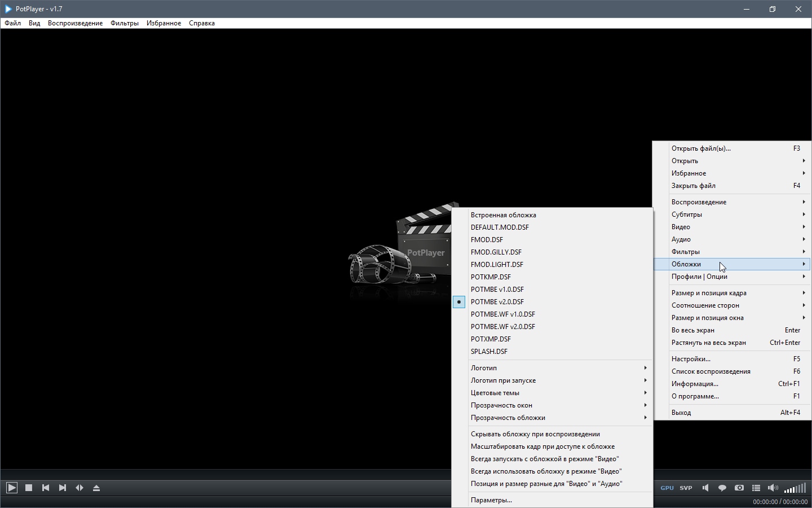
Task: Expand Размер и позиция окна submenu
Action: [x=732, y=318]
